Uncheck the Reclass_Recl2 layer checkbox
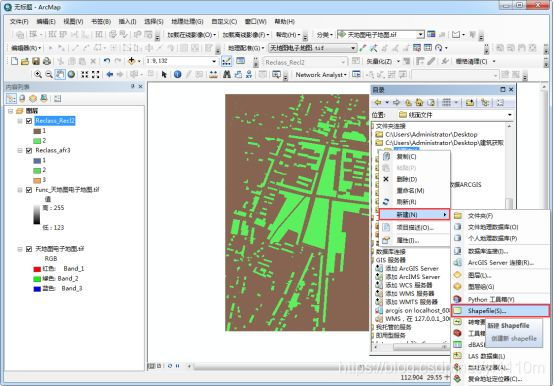Viewport: 554px width, 386px height. (x=29, y=121)
